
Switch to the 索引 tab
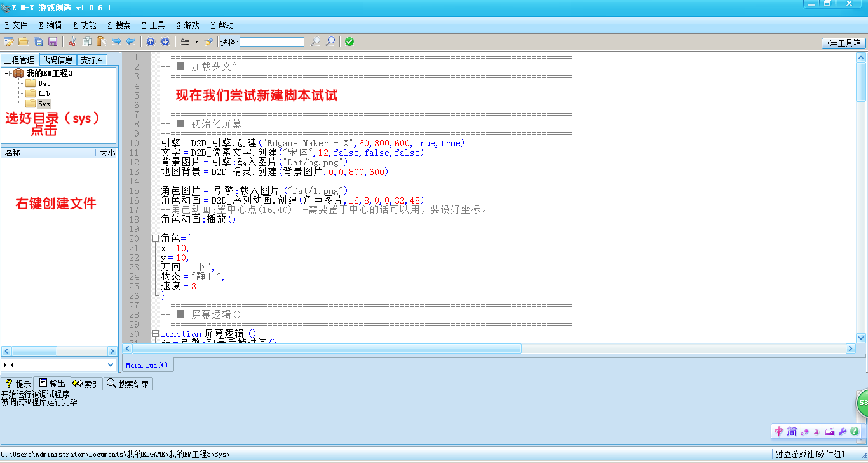coord(86,384)
